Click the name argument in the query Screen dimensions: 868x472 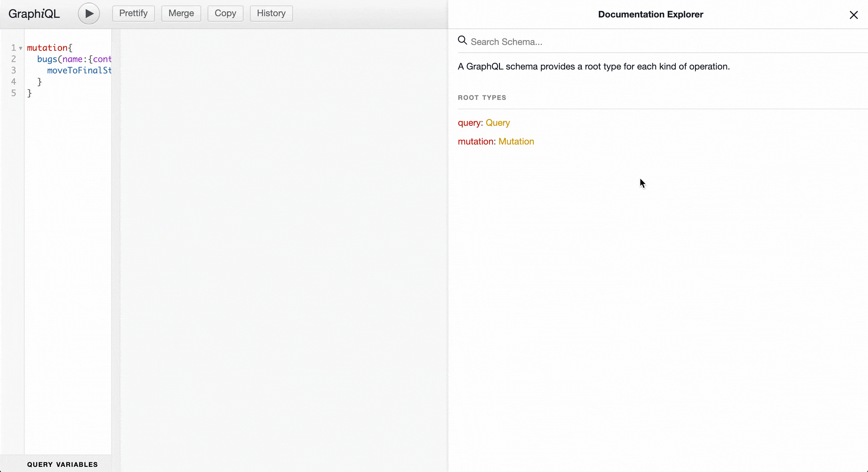point(72,59)
